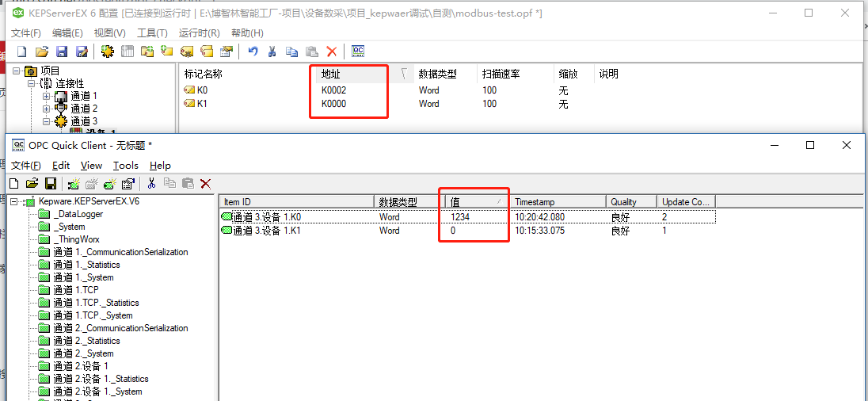The image size is (868, 401).
Task: Open project via KEPServerEX folder icon
Action: click(42, 52)
